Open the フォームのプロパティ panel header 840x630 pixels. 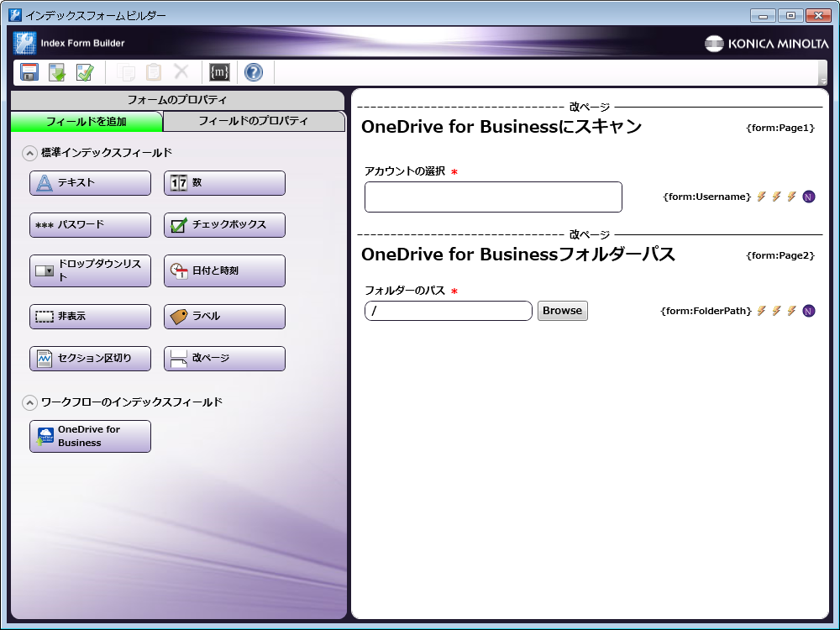pos(177,100)
